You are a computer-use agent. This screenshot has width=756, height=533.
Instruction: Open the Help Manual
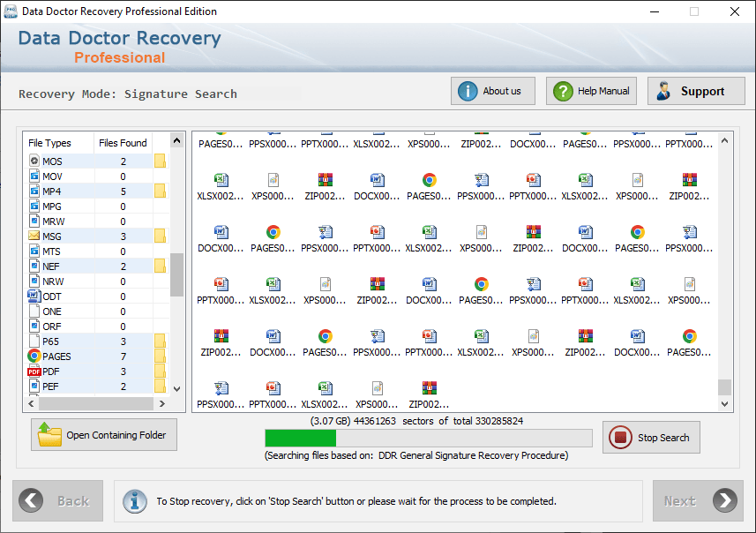pos(591,91)
